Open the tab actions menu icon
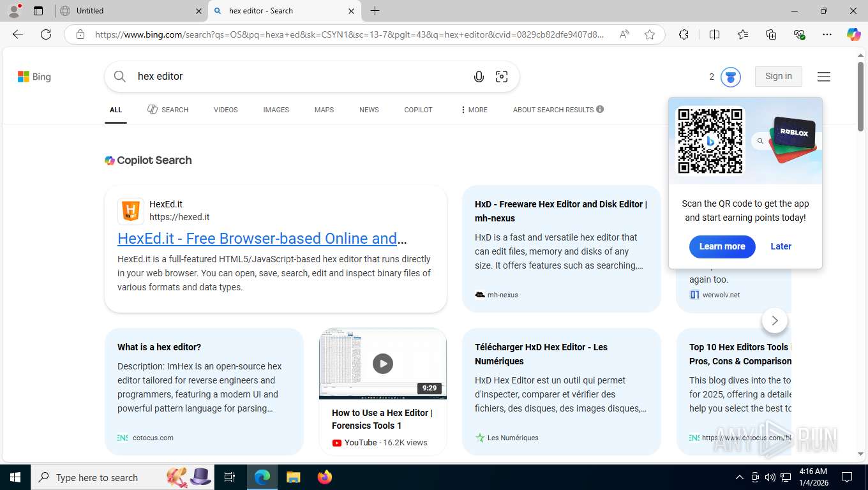This screenshot has width=868, height=490. pyautogui.click(x=38, y=10)
